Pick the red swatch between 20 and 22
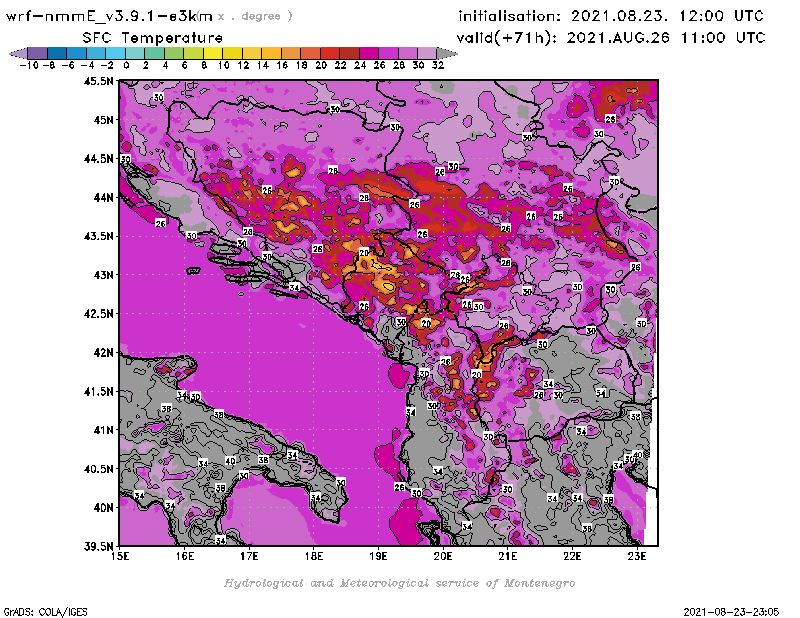800x618 pixels. point(330,53)
